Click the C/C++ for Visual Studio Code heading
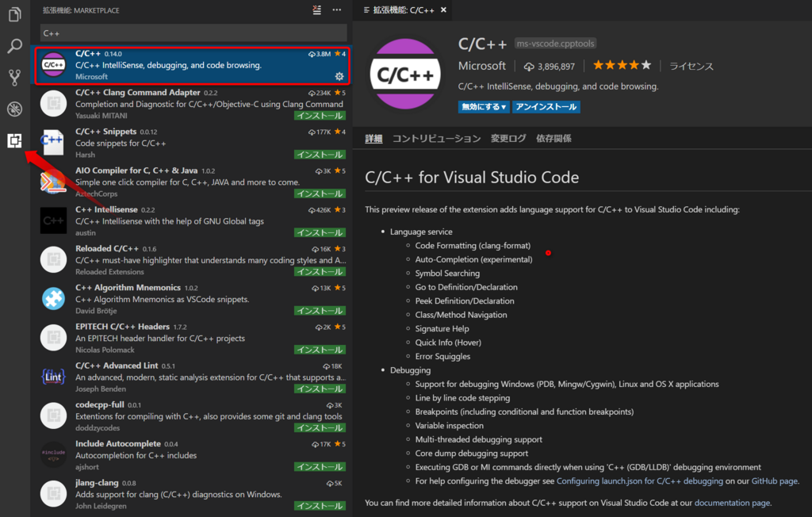Viewport: 812px width, 517px height. 472,178
